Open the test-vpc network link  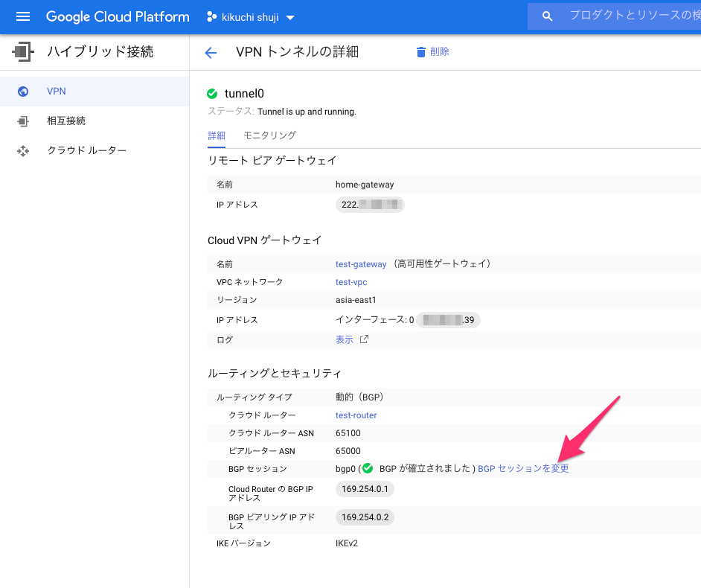[351, 282]
